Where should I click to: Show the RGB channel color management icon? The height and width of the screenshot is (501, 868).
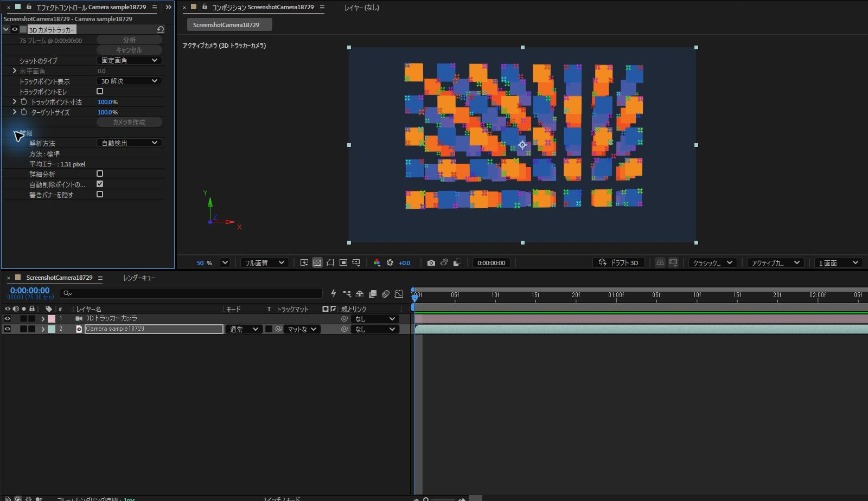[377, 262]
